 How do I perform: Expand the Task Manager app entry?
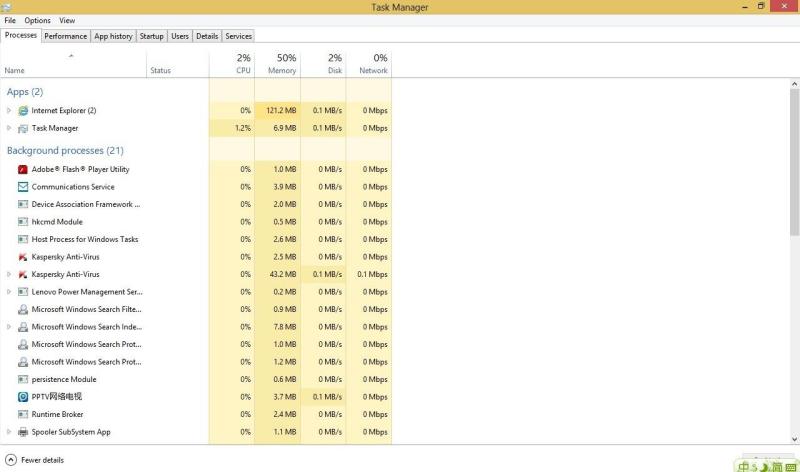click(9, 128)
